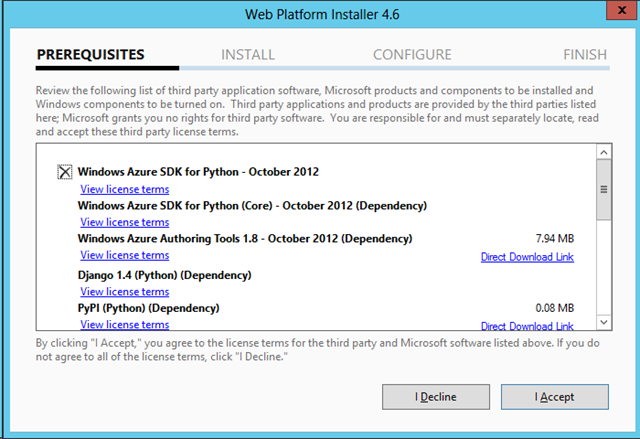
Task: View license terms for Windows Azure SDK for Python
Action: click(124, 189)
